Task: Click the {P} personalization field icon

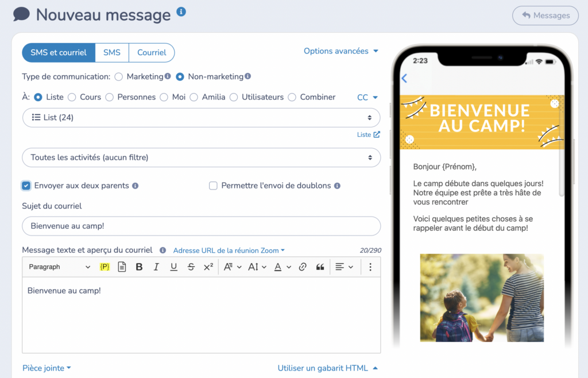Action: [104, 267]
